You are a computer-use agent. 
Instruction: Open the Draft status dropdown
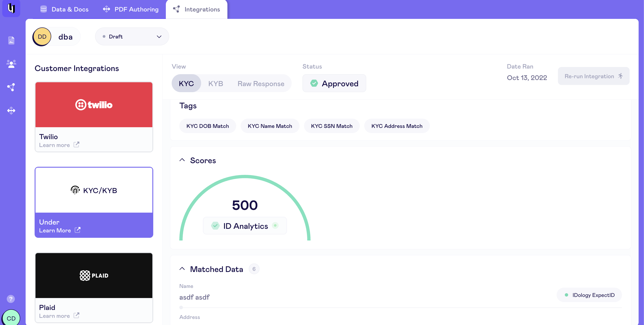pos(132,36)
